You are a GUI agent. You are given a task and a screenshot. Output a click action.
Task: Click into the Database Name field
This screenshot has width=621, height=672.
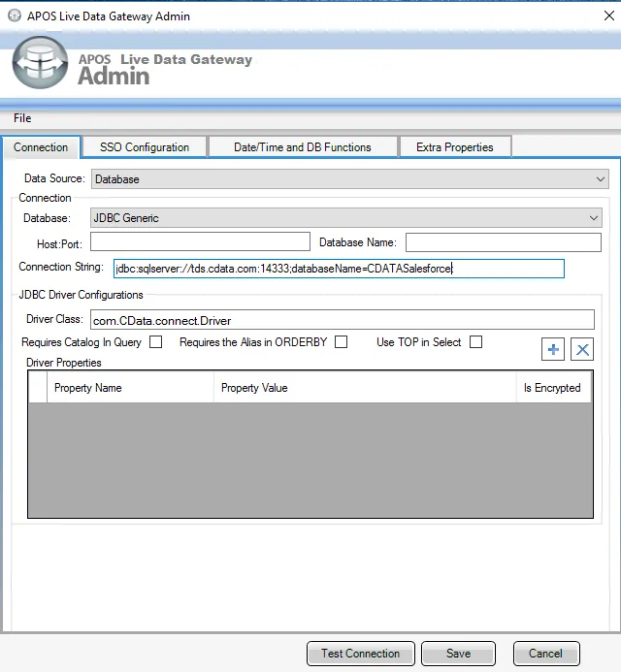[x=503, y=242]
